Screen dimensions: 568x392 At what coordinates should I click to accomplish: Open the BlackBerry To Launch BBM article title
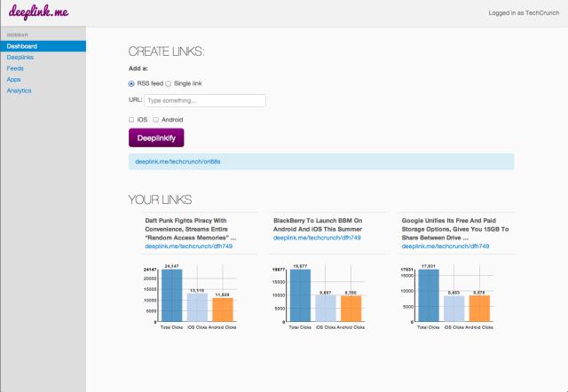318,224
